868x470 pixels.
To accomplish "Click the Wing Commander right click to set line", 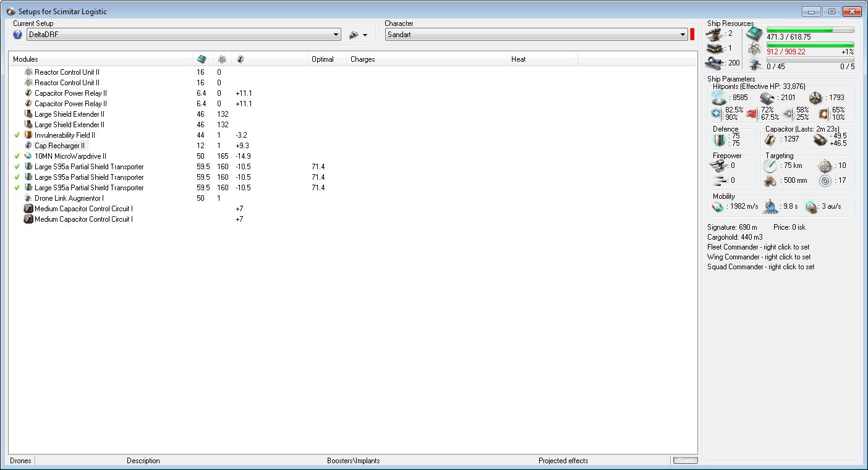I will (759, 257).
